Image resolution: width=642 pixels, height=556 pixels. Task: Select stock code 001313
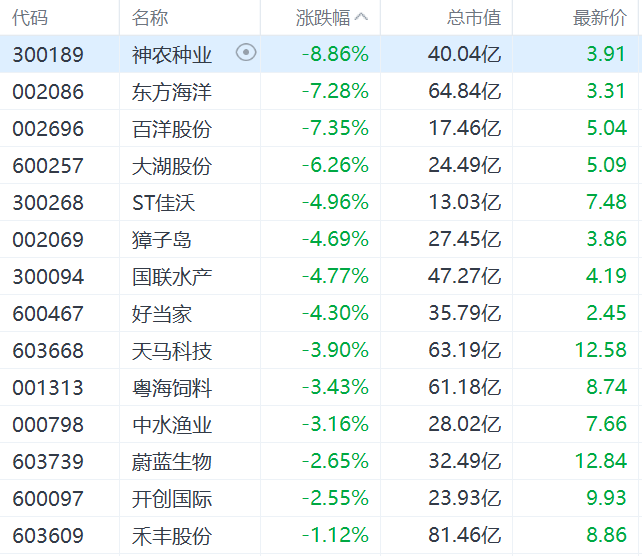point(48,388)
